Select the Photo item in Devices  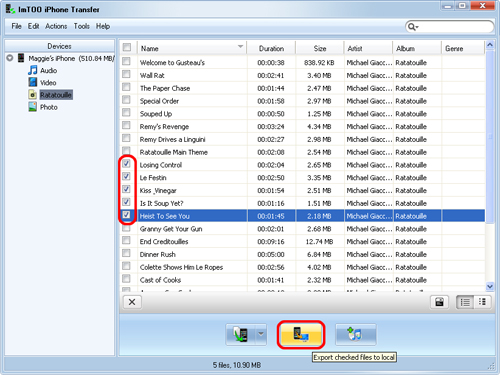tap(49, 107)
